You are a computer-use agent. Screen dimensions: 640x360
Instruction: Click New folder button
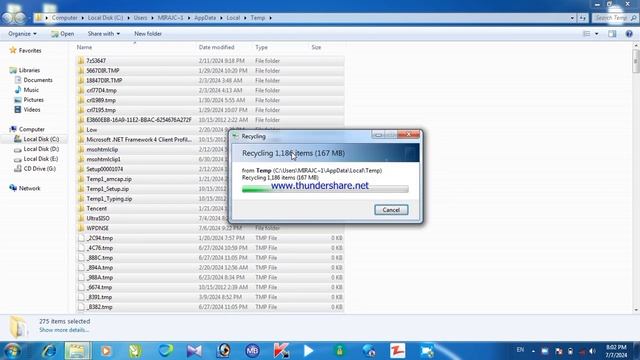point(148,34)
